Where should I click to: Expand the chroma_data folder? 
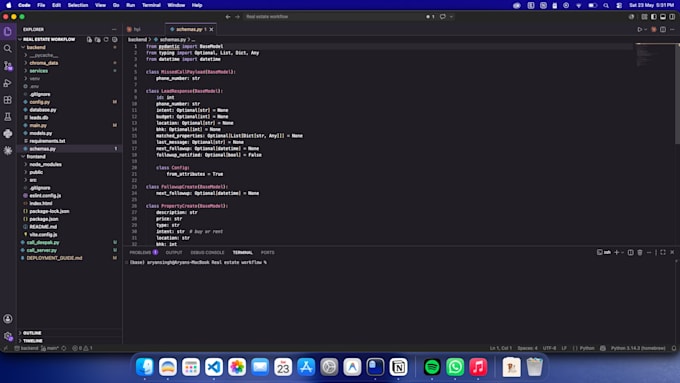click(69, 63)
